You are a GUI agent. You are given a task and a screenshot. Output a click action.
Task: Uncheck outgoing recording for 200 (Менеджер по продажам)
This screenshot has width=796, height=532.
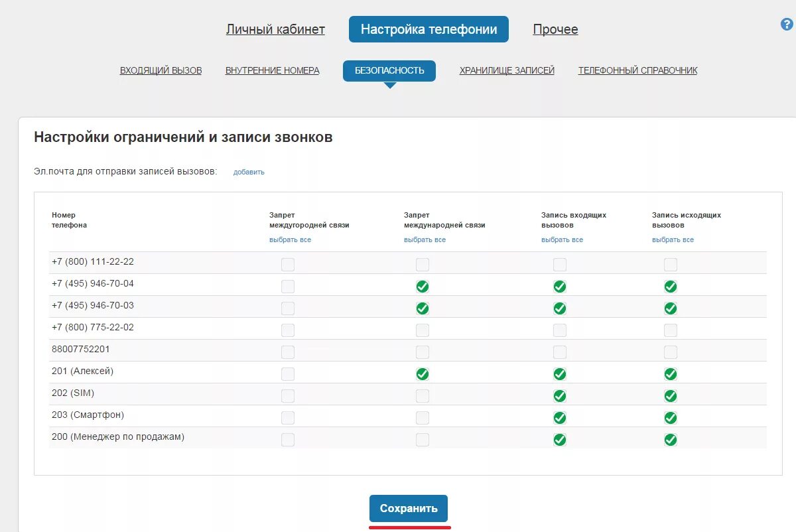(x=671, y=440)
